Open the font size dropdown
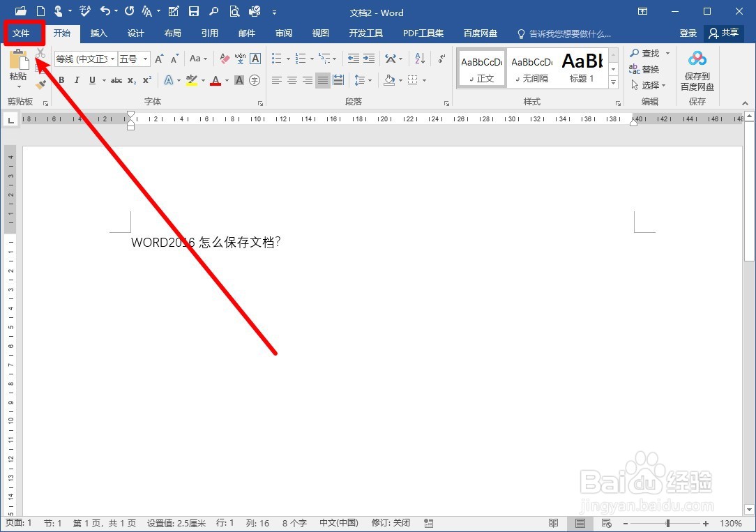The height and width of the screenshot is (532, 756). 146,59
